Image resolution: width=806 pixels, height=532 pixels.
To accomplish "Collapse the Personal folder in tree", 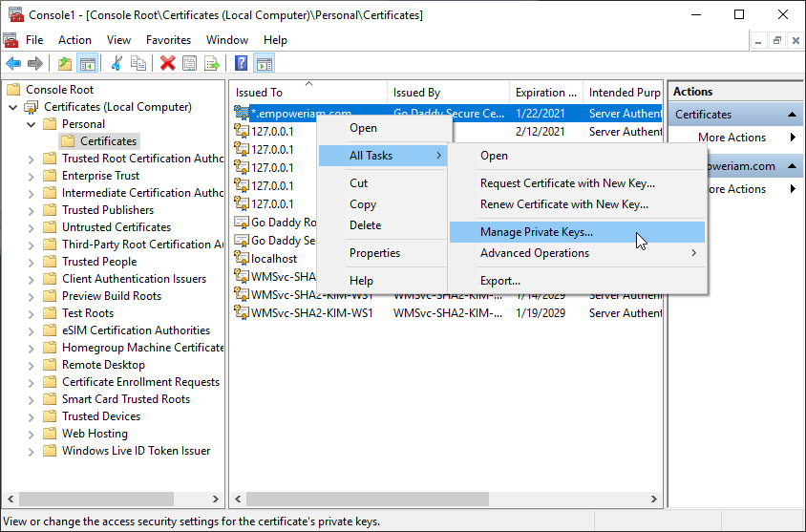I will (31, 124).
